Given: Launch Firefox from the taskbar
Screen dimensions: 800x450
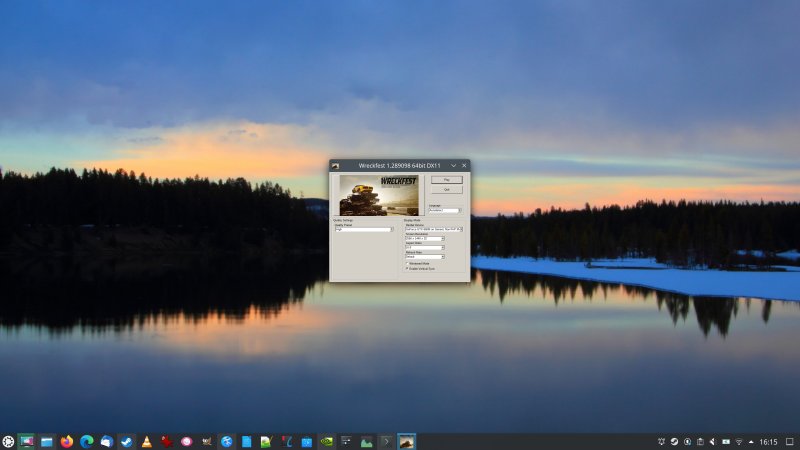Looking at the screenshot, I should 67,441.
